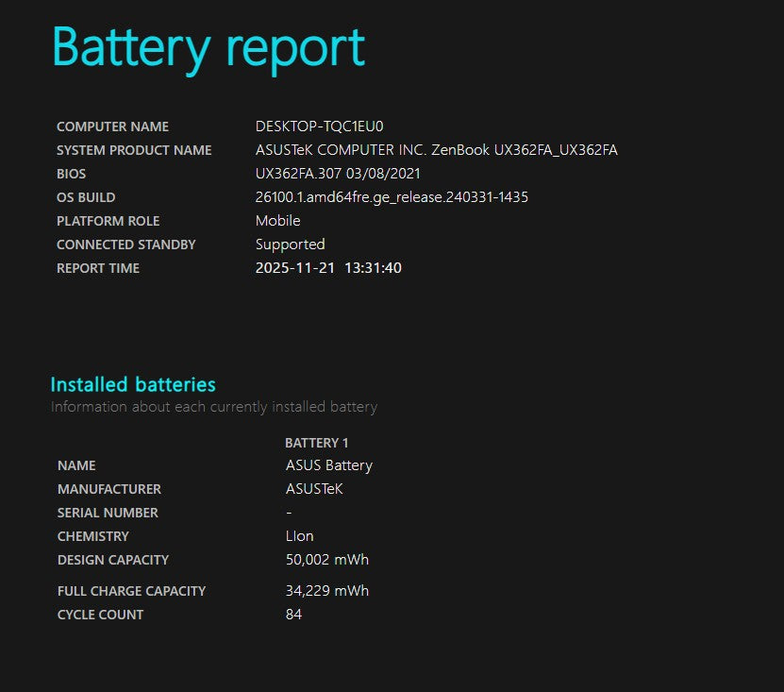Select the "ASUS Battery" name value
This screenshot has width=784, height=692.
(x=328, y=465)
